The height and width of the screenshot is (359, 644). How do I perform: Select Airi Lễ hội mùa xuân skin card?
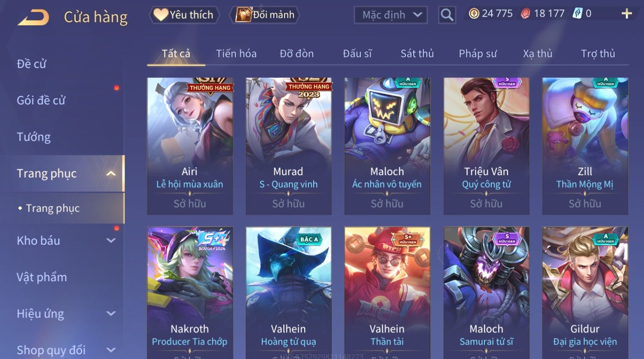(190, 146)
